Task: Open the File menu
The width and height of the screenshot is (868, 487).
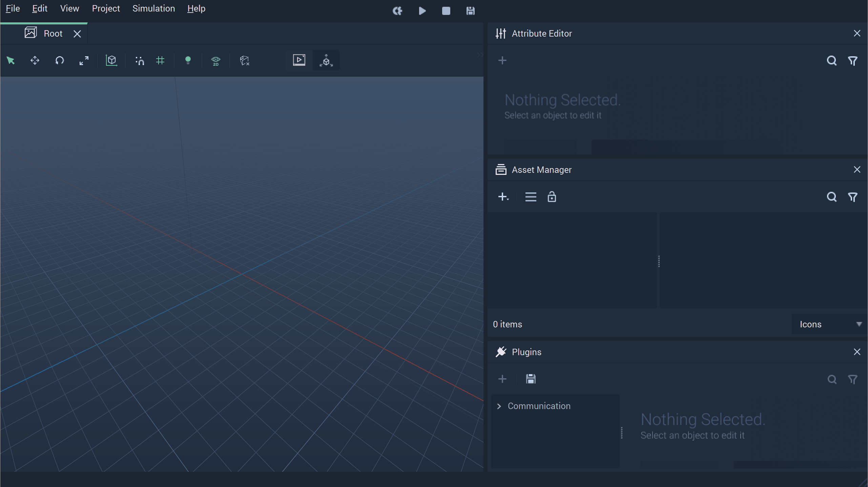Action: tap(13, 8)
